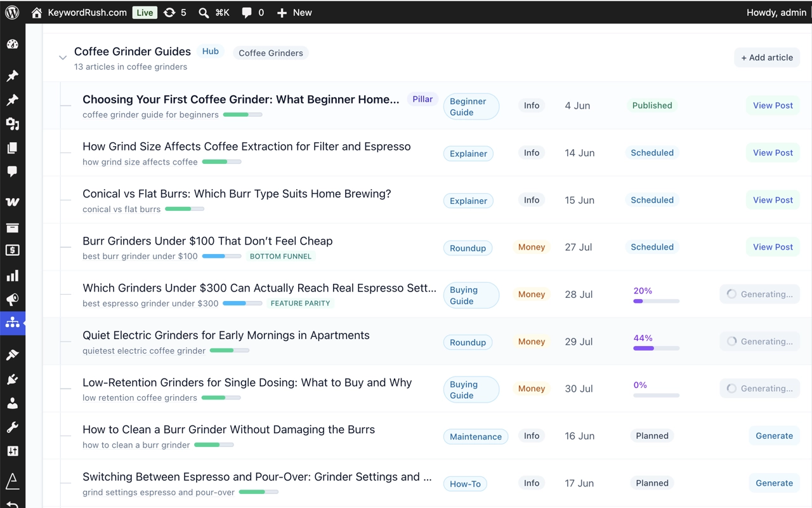Open title Quiet Electric Grinders for Early Mornings
The image size is (812, 508).
tap(226, 335)
